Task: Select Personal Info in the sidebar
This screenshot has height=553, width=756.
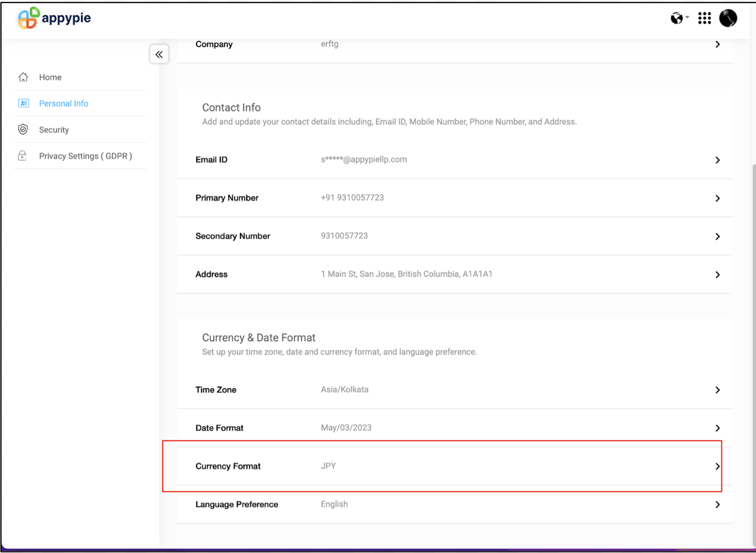Action: [x=64, y=103]
